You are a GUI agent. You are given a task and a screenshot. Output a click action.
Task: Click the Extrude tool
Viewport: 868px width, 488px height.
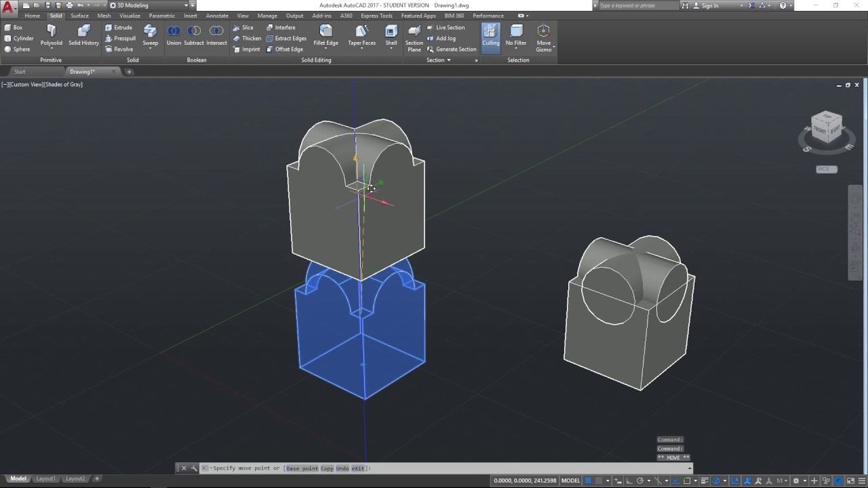[119, 28]
